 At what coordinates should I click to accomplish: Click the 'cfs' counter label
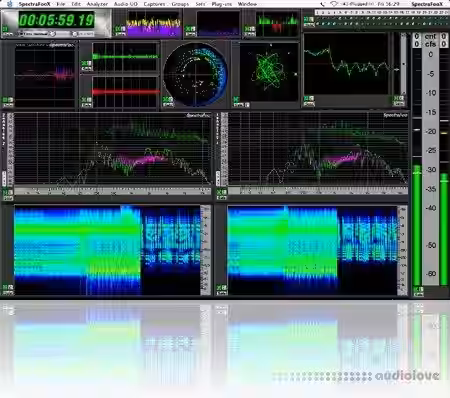pyautogui.click(x=430, y=44)
